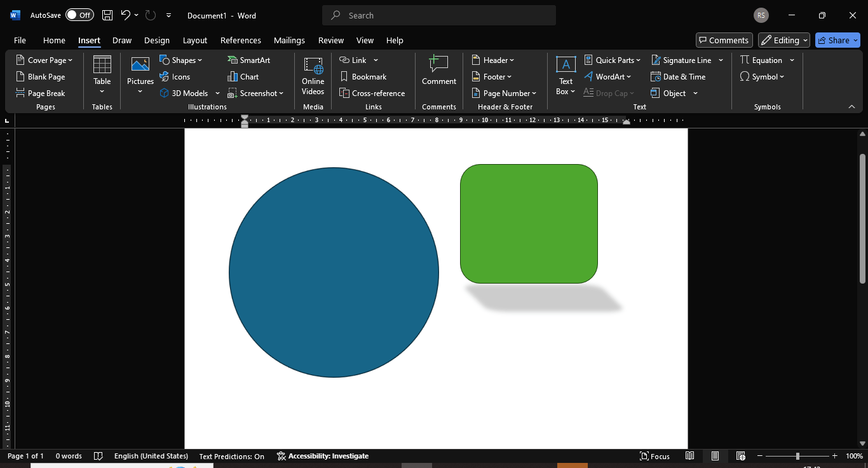Toggle AutoSave switch off/on
Screen dimensions: 868x468
tap(79, 15)
